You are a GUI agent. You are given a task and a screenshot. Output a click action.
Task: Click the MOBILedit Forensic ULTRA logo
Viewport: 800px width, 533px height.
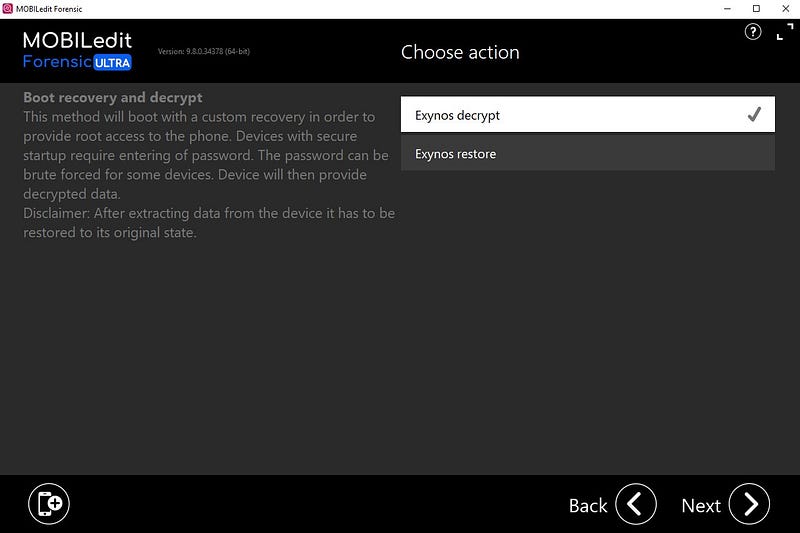pyautogui.click(x=77, y=50)
